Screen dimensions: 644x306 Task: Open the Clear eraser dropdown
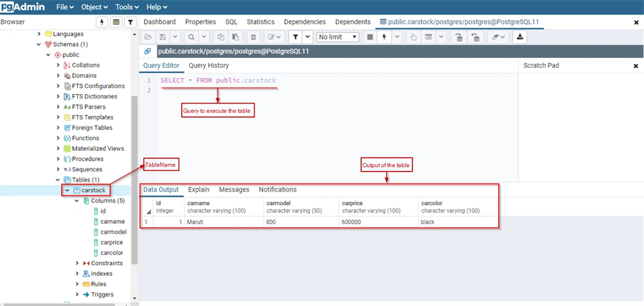tap(499, 37)
